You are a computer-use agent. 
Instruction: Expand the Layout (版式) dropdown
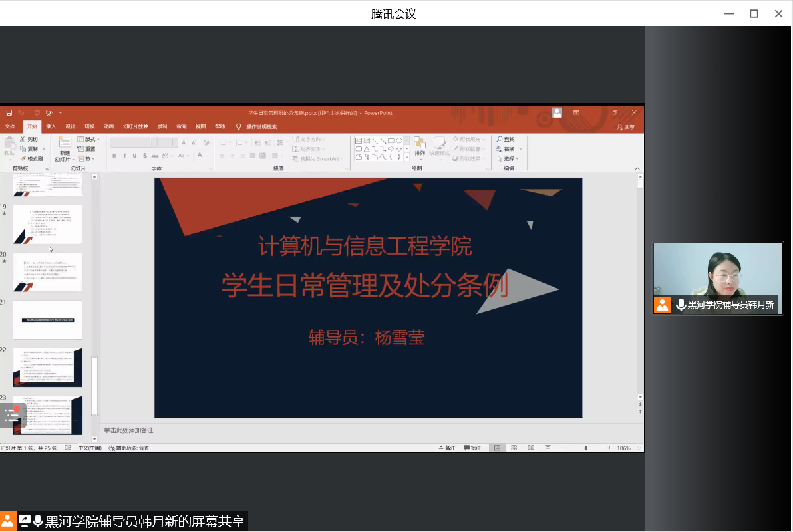tap(88, 139)
